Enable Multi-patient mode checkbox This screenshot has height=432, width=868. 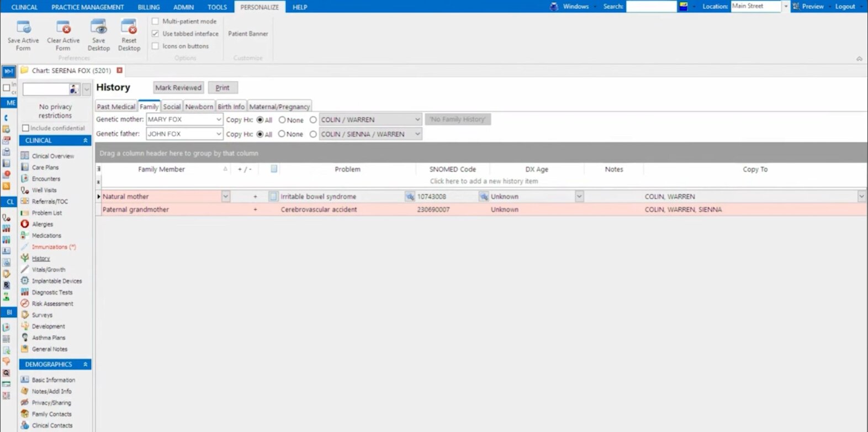(x=155, y=21)
